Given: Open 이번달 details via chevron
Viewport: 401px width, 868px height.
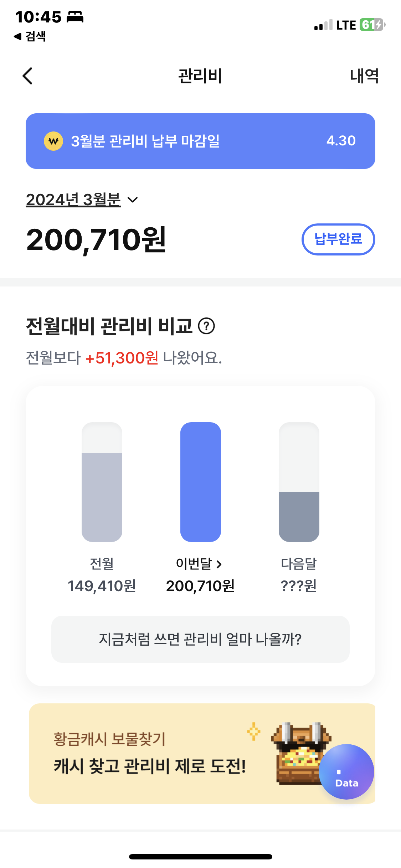Looking at the screenshot, I should pos(219,564).
